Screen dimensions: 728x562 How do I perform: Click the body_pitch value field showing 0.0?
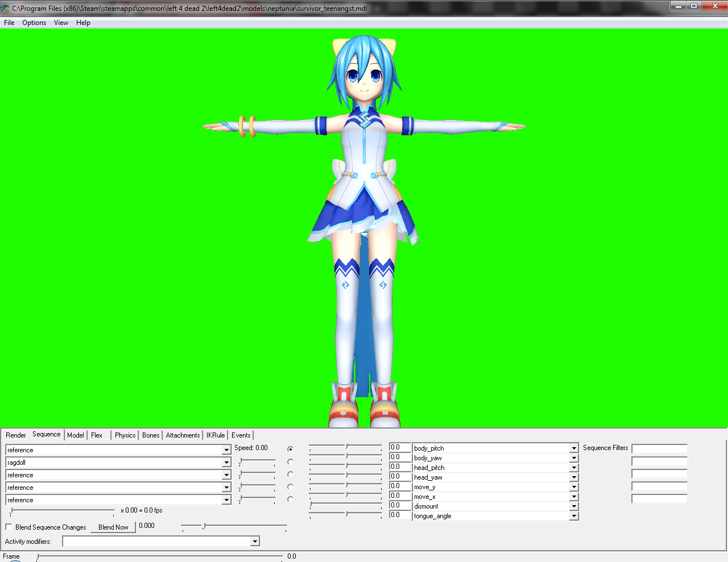click(x=400, y=448)
